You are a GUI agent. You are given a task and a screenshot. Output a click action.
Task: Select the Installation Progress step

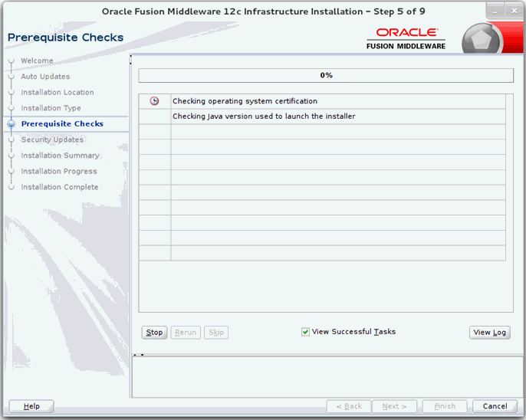click(x=59, y=171)
